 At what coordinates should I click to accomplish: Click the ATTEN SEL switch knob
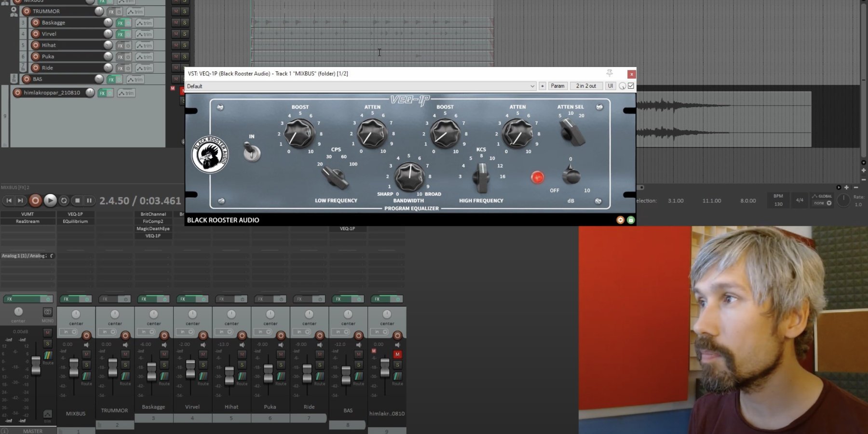[572, 132]
